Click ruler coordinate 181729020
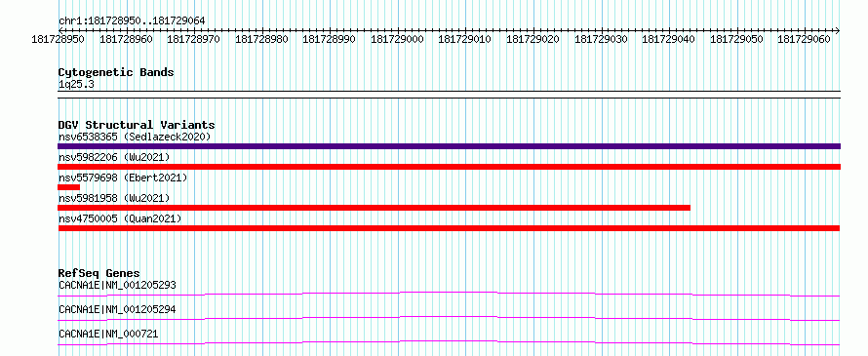This screenshot has height=356, width=868. click(x=533, y=39)
